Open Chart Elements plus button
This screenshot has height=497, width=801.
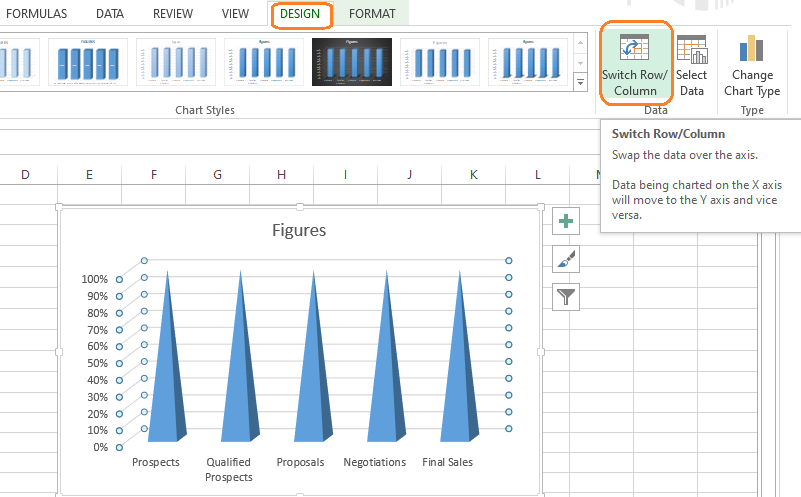566,223
